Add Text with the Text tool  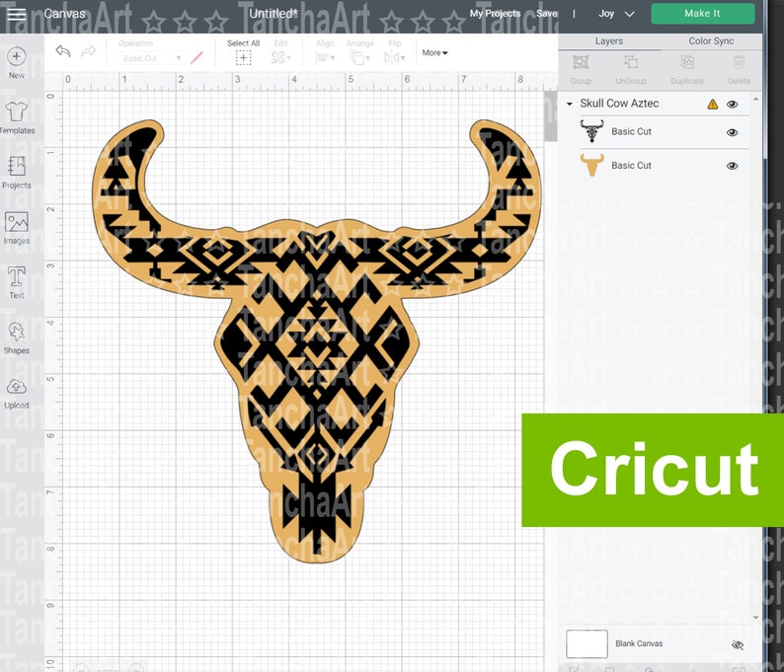[x=17, y=282]
